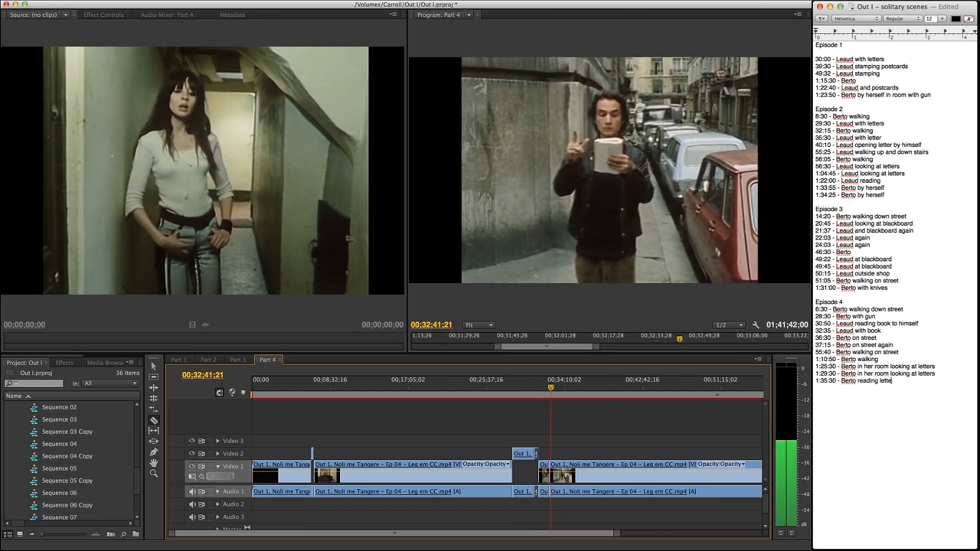Switch Project panel to icon view
980x551 pixels.
(20, 534)
